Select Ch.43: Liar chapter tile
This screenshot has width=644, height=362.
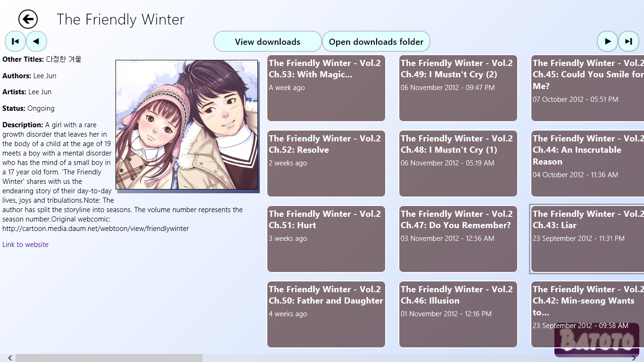587,239
